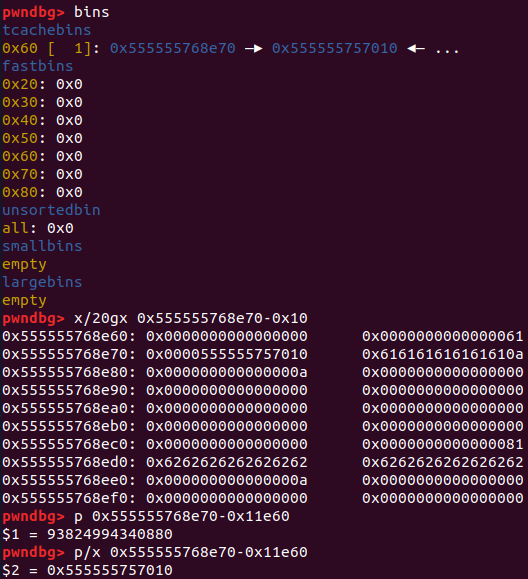
Task: Click first 0x6262626262626262 value on 0x555555768ed0 row
Action: tap(227, 462)
